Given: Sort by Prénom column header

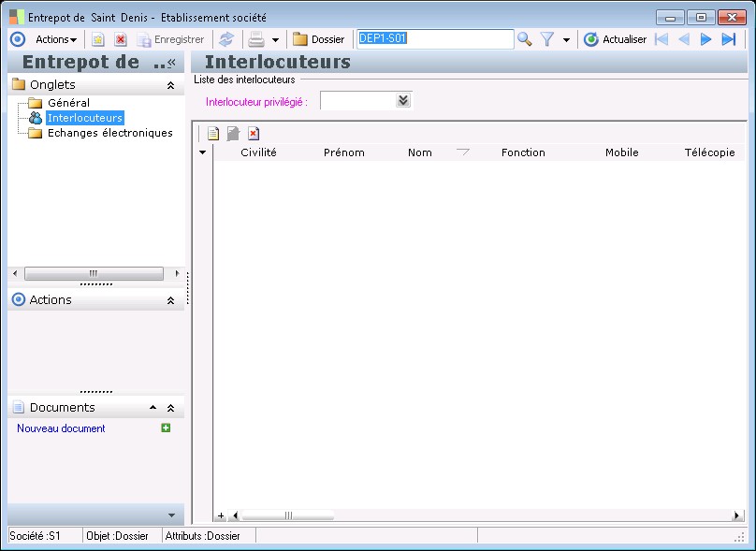Looking at the screenshot, I should click(343, 152).
